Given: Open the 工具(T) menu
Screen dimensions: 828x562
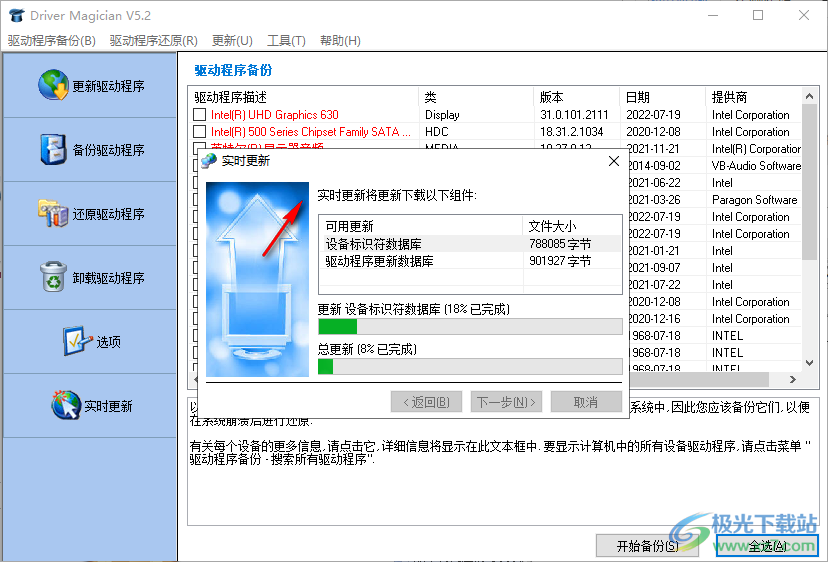Looking at the screenshot, I should (286, 41).
